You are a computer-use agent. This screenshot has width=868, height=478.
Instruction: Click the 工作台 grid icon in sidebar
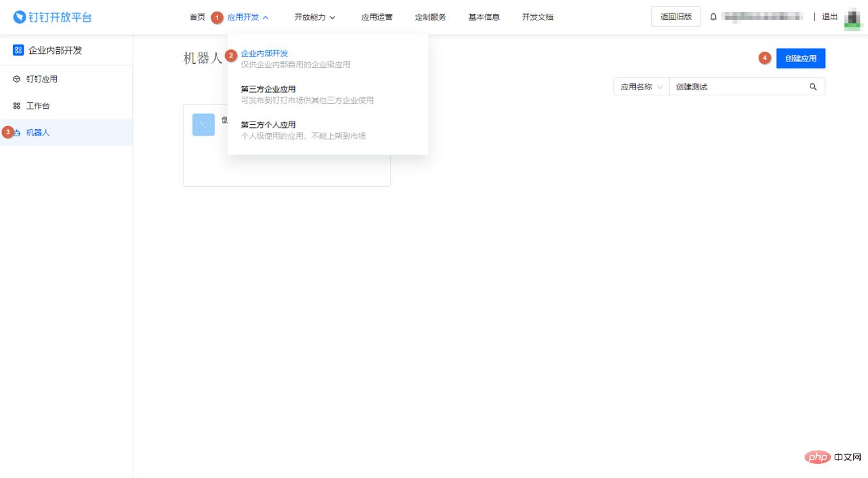pos(17,106)
